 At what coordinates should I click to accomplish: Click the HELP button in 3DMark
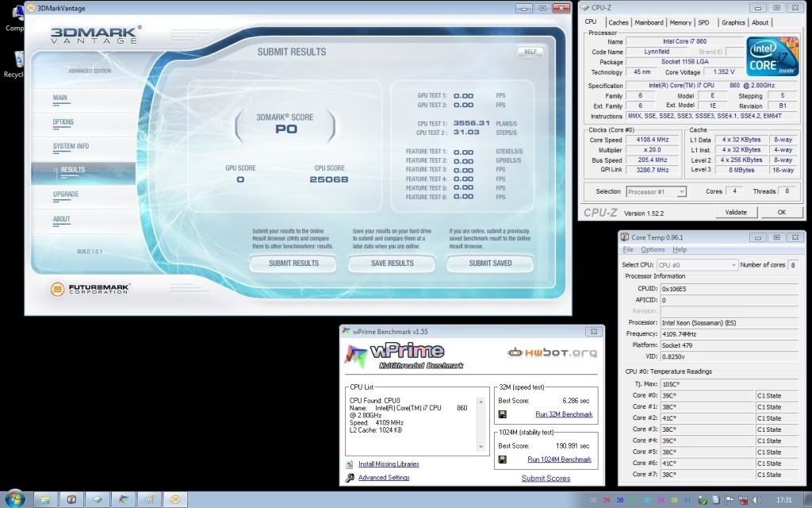point(530,52)
